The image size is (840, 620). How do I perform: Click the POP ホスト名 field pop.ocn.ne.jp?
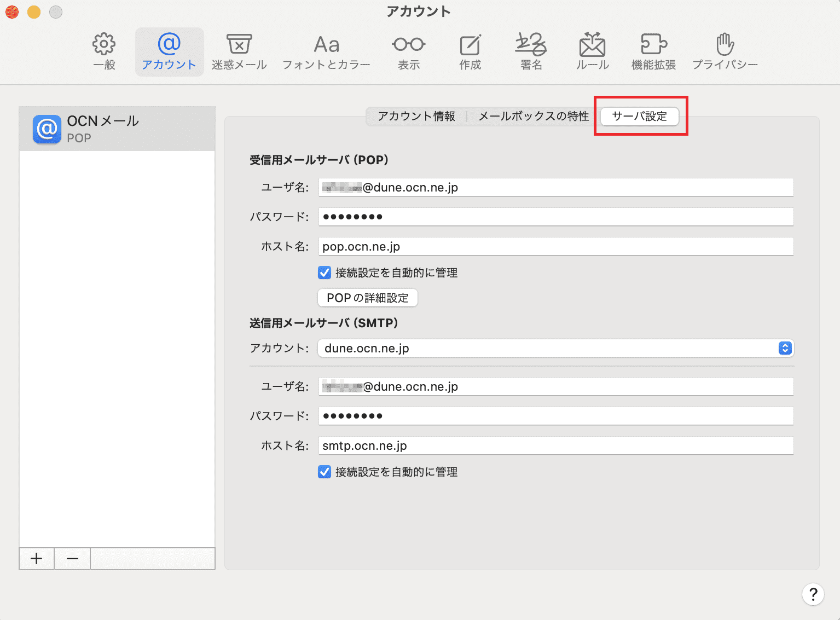pos(556,246)
